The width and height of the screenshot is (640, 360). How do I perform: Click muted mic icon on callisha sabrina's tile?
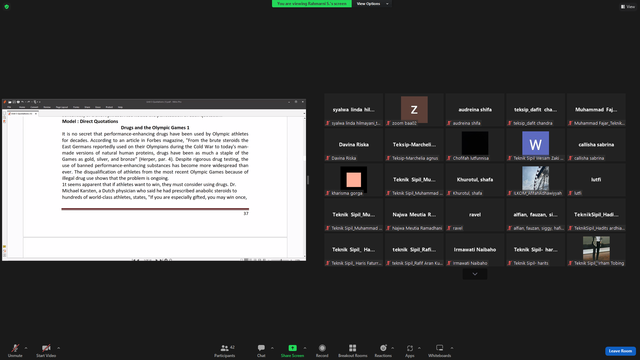571,158
